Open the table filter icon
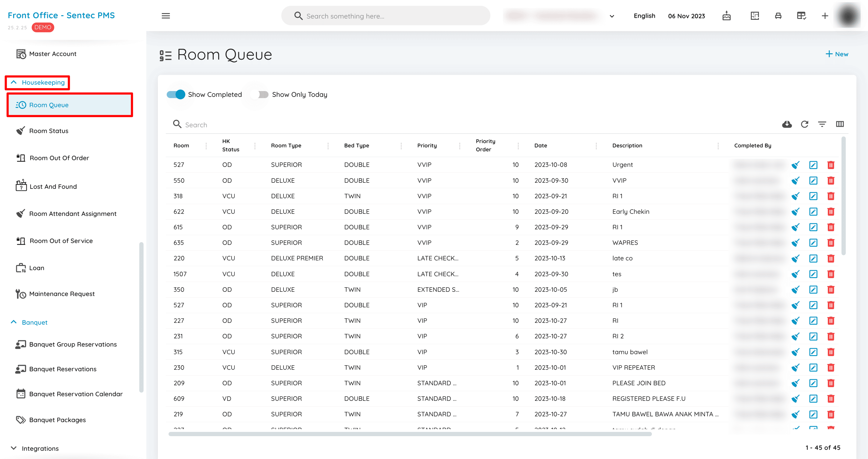This screenshot has height=459, width=868. coord(822,124)
